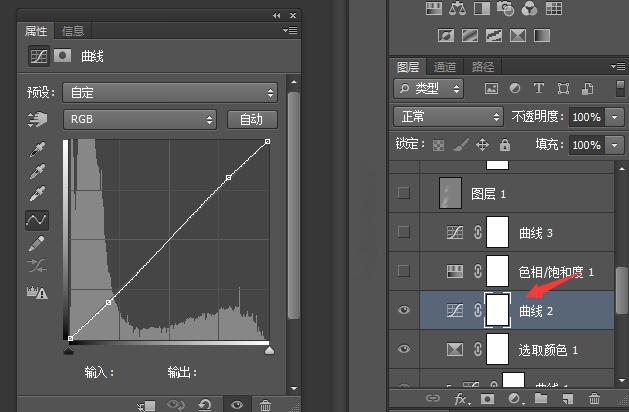Open the 填充 fill arrow
The height and width of the screenshot is (412, 629).
[x=614, y=145]
